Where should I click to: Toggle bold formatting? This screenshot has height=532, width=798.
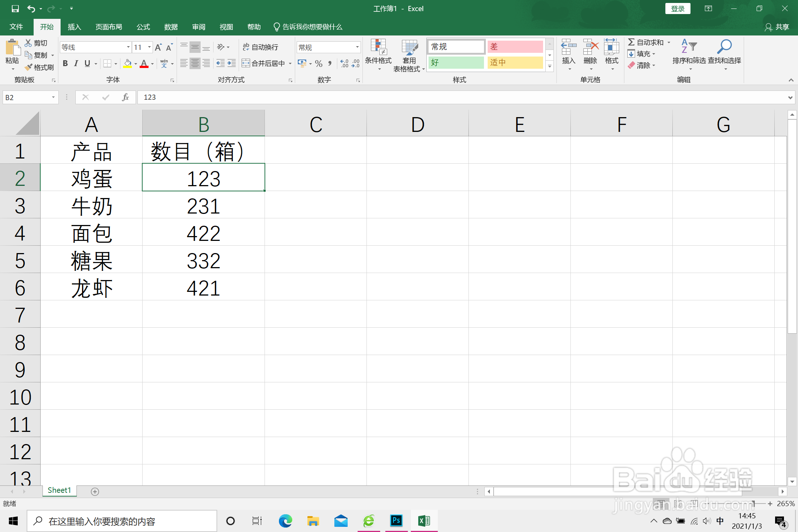click(x=65, y=64)
